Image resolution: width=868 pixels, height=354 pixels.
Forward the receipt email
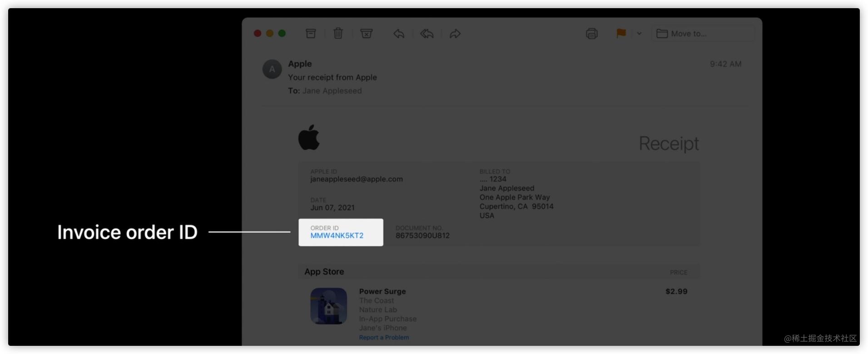click(x=455, y=34)
